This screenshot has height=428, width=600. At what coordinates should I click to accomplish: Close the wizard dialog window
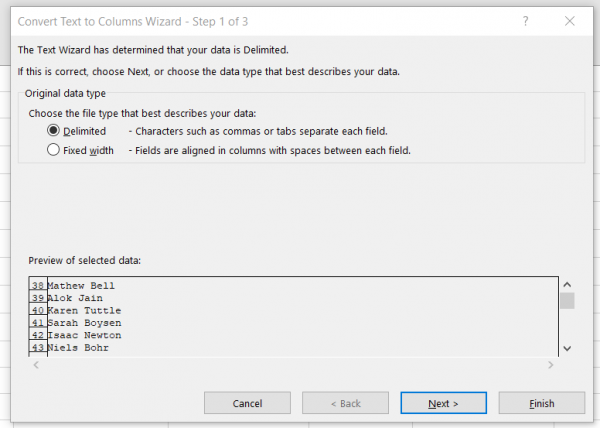pos(571,20)
